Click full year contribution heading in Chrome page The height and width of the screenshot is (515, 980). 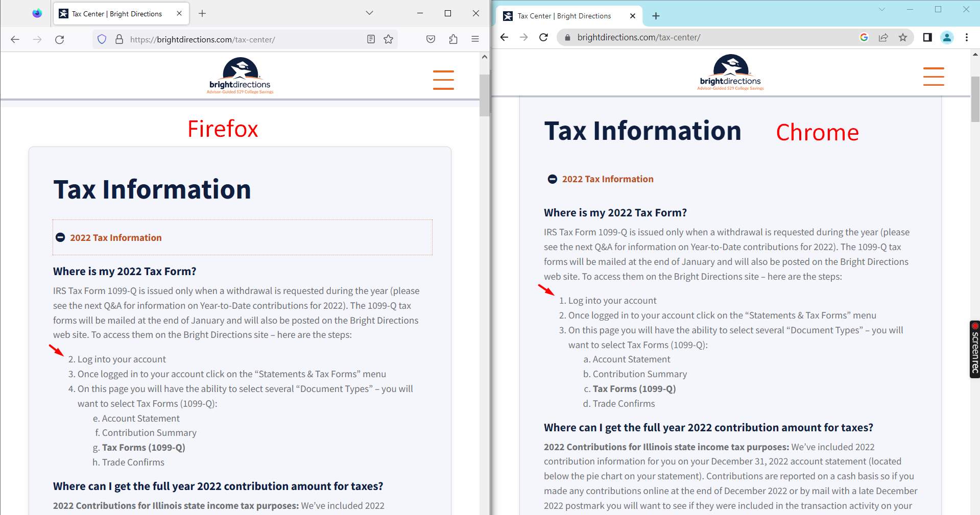coord(709,428)
